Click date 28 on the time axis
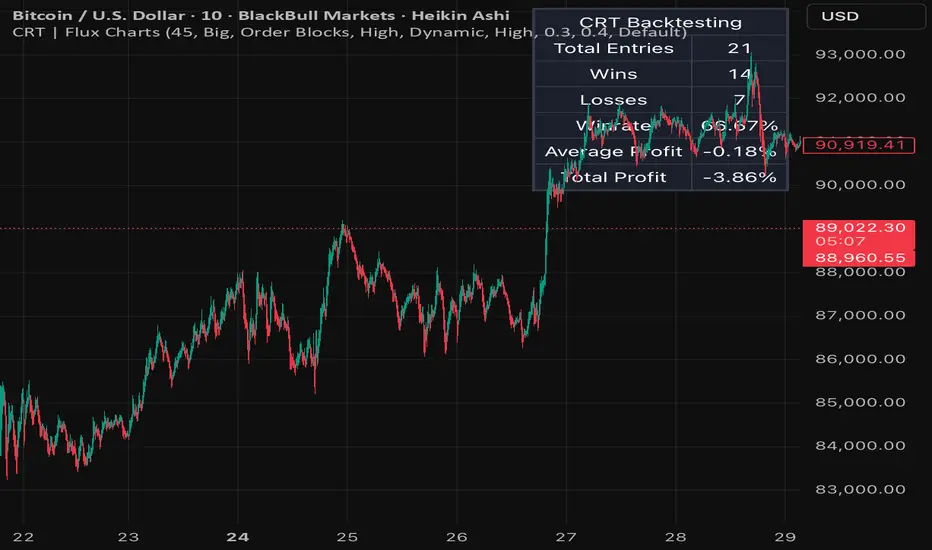This screenshot has width=932, height=550. tap(675, 537)
